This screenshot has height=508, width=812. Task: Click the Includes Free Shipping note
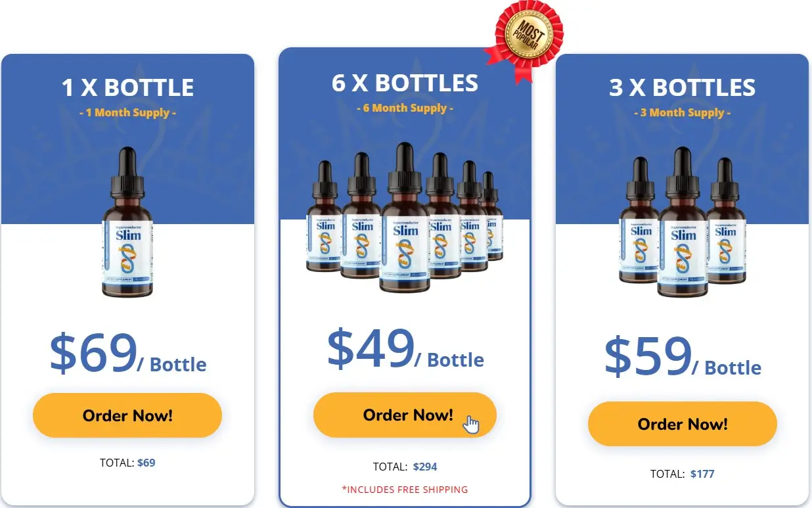point(405,490)
